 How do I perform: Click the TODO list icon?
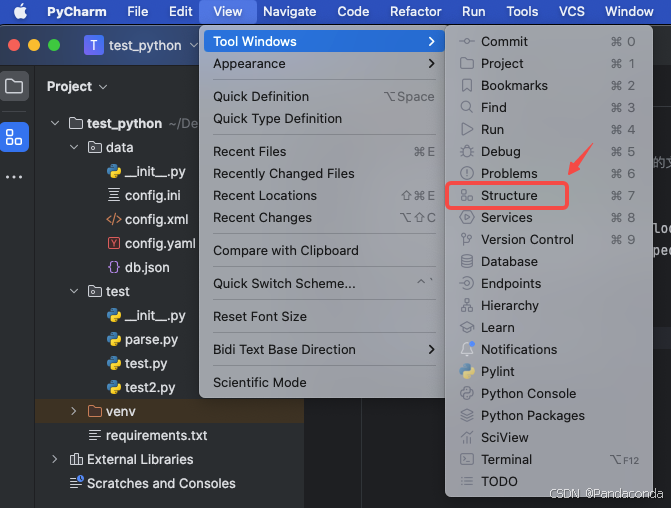tap(466, 481)
